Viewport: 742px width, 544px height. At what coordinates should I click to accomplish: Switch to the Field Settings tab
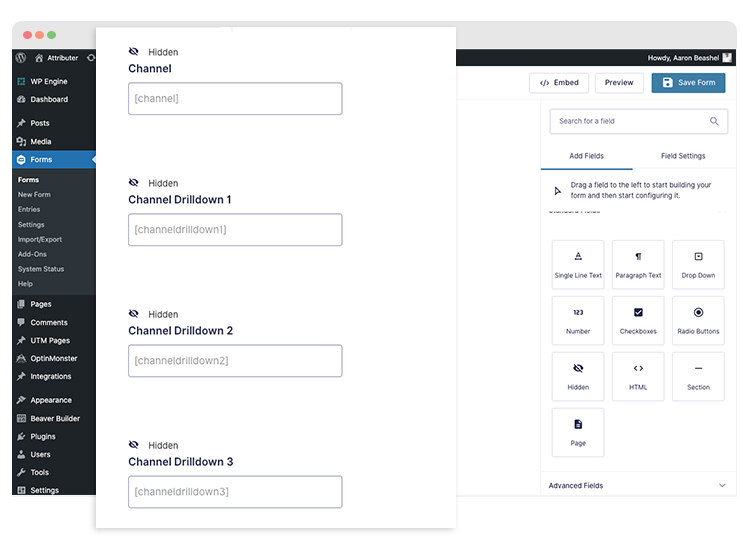click(683, 156)
